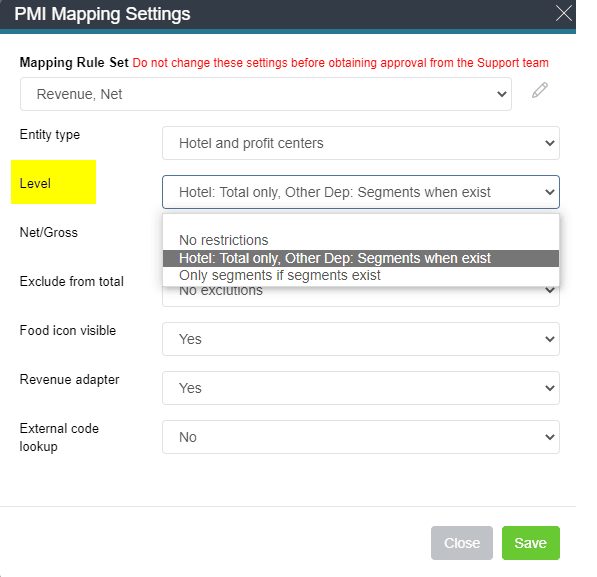Pick 'Only segments if segments exist' option

pos(361,275)
